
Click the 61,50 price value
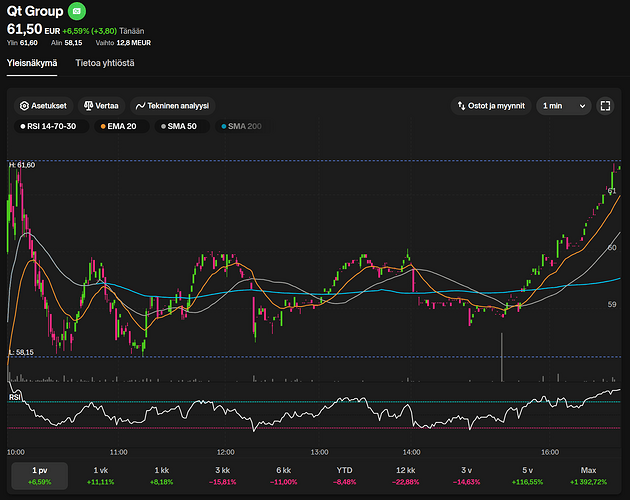pyautogui.click(x=25, y=29)
